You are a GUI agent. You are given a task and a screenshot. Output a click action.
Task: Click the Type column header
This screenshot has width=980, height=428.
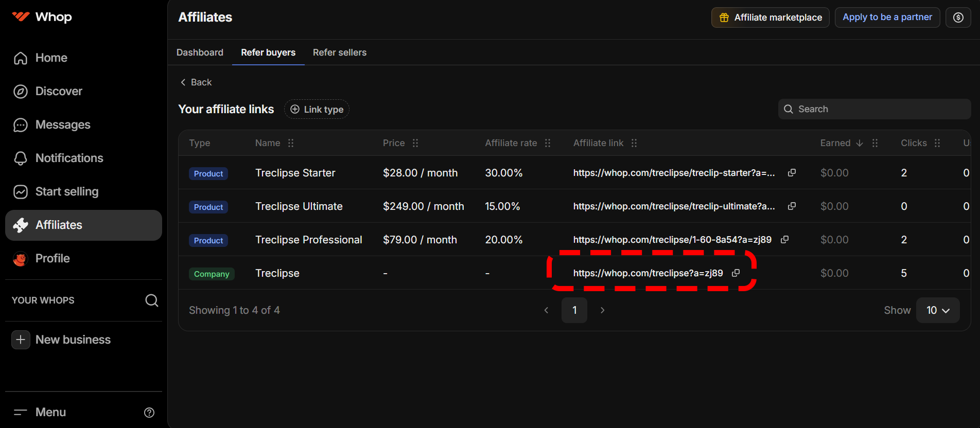(200, 143)
